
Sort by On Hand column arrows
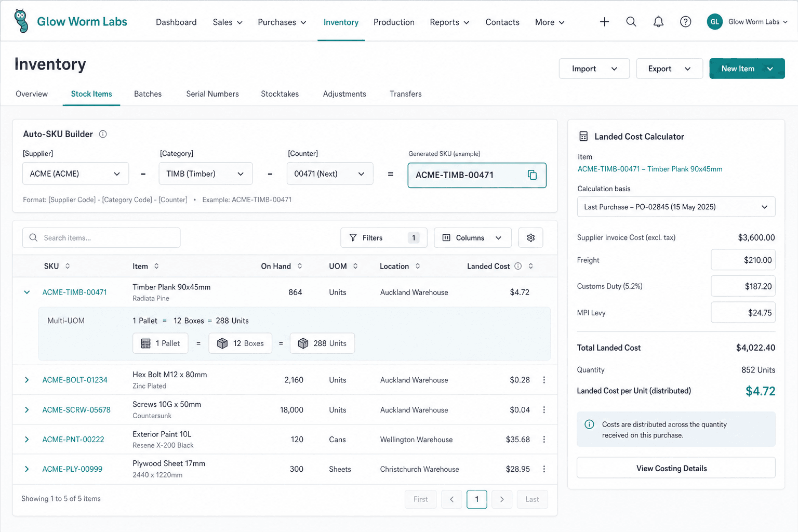[300, 266]
